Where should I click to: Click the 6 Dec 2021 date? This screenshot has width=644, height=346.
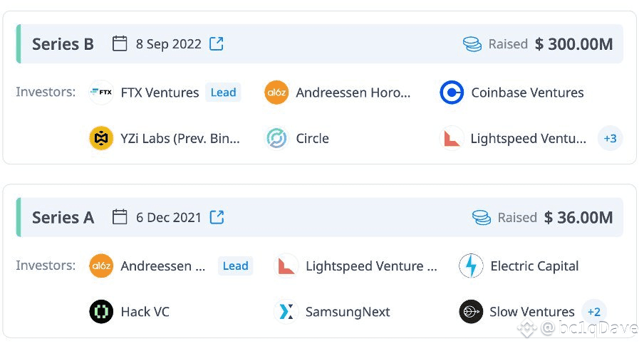click(169, 217)
